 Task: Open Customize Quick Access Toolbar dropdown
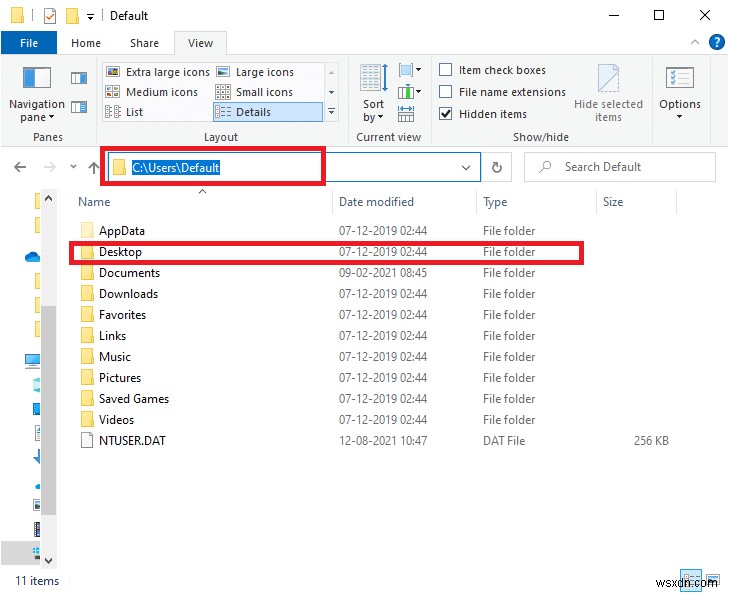[x=90, y=17]
